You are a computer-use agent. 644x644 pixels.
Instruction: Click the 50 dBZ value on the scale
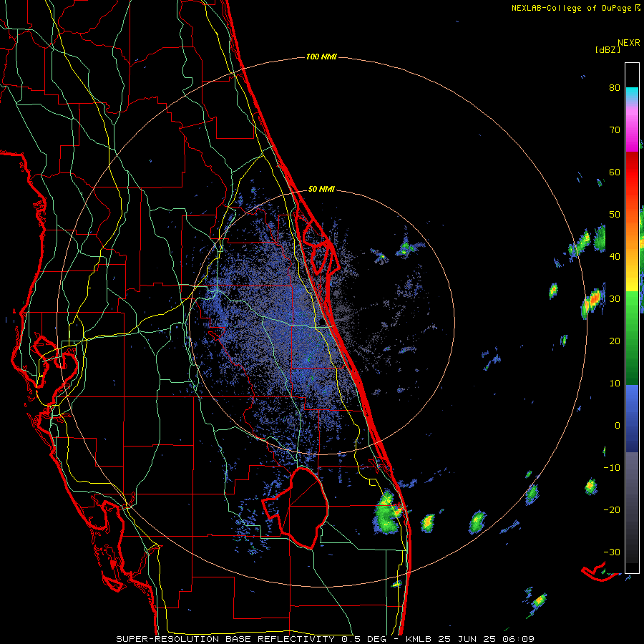(615, 215)
